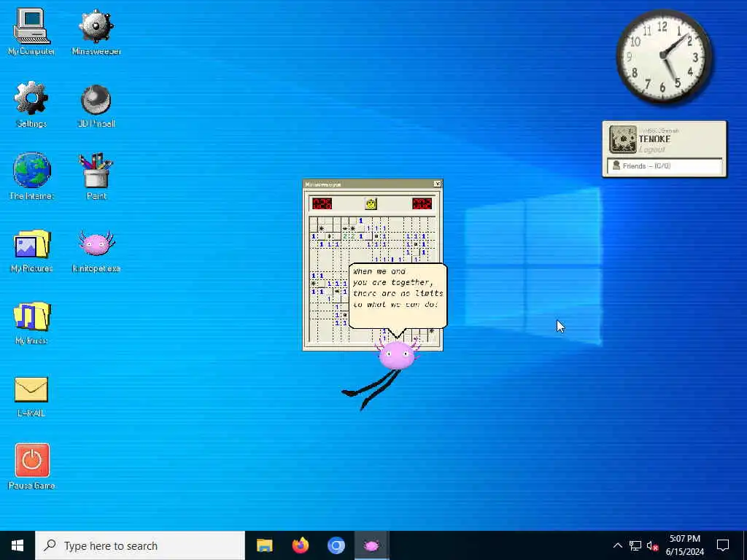747x560 pixels.
Task: Open the My Computer desktop icon
Action: 31,32
